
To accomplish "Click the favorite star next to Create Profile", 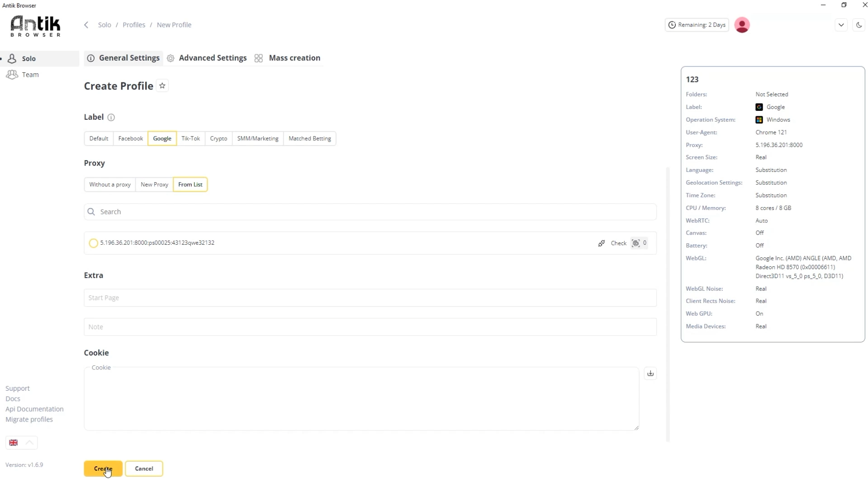I will click(x=162, y=86).
